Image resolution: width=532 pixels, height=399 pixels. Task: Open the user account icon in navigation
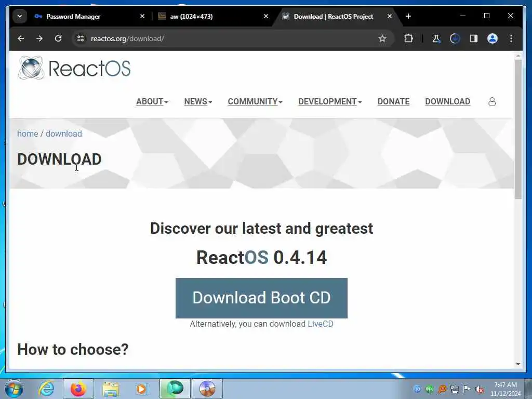492,101
